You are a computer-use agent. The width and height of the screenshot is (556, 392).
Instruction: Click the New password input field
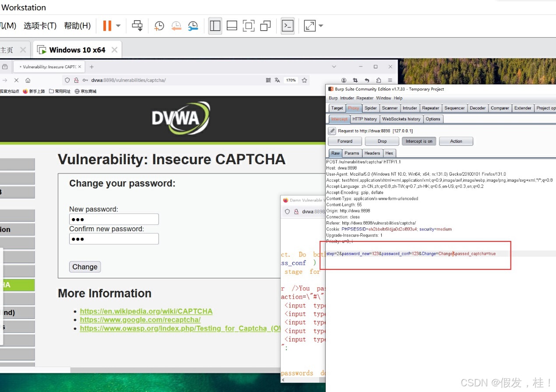pyautogui.click(x=114, y=219)
